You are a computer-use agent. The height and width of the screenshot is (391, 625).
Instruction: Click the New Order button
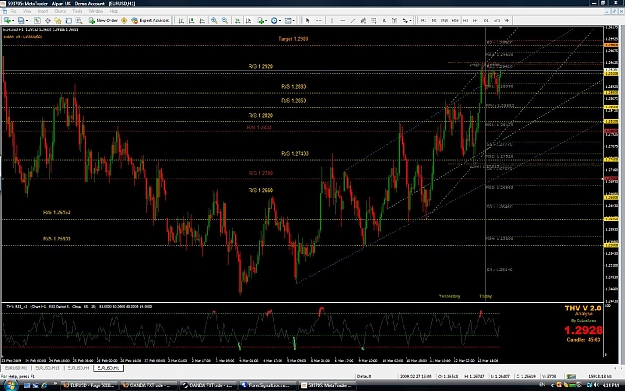click(x=103, y=20)
